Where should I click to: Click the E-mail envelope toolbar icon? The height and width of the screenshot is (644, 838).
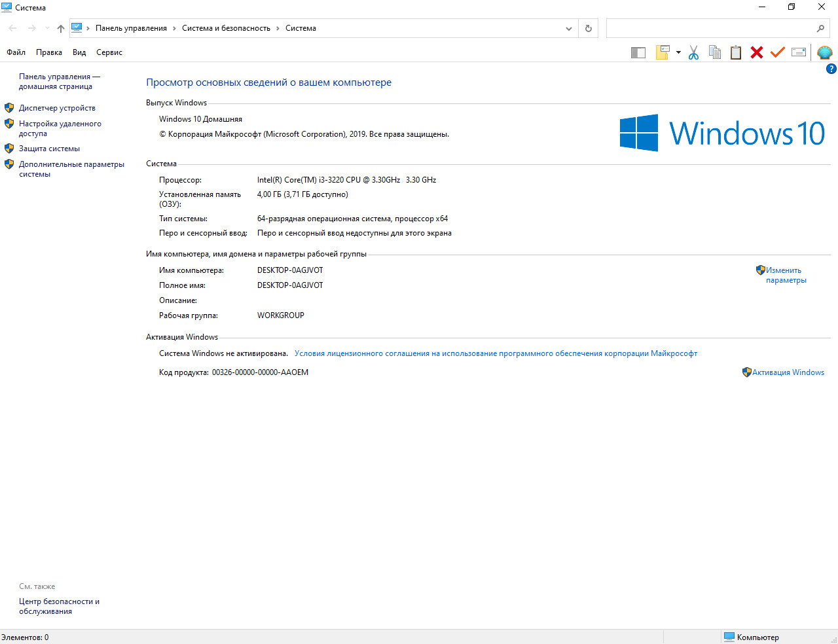(x=799, y=52)
